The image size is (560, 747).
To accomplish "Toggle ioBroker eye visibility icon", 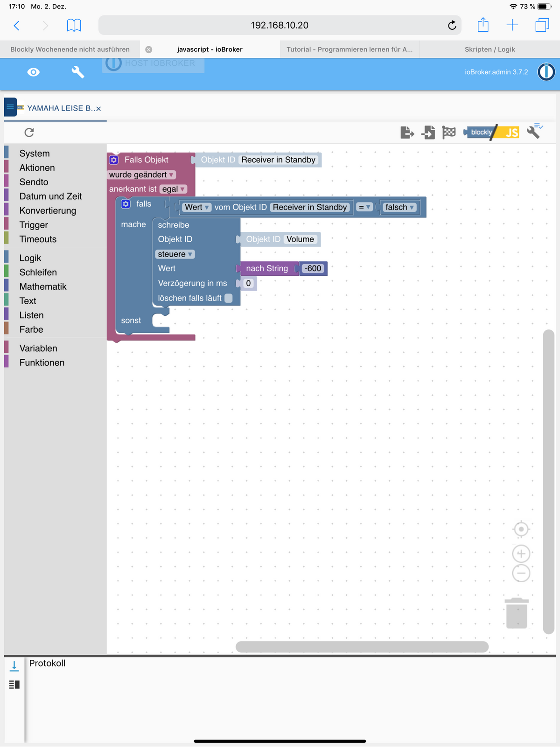I will click(x=34, y=72).
